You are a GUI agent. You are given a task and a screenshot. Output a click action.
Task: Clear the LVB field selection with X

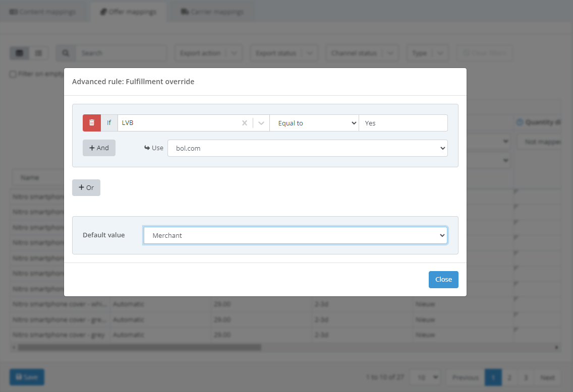pos(245,123)
